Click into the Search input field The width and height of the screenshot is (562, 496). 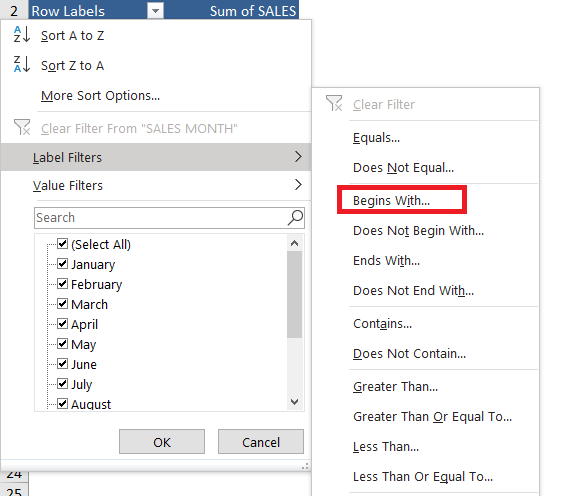pyautogui.click(x=161, y=218)
